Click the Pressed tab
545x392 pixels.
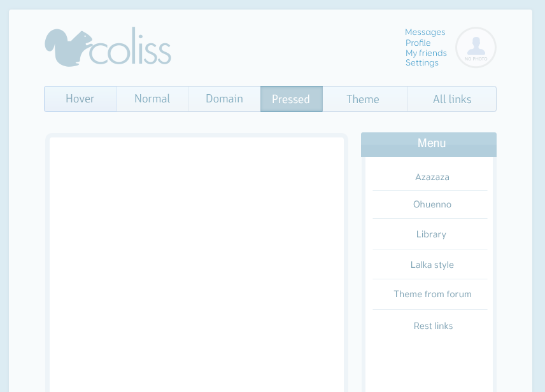pyautogui.click(x=291, y=99)
